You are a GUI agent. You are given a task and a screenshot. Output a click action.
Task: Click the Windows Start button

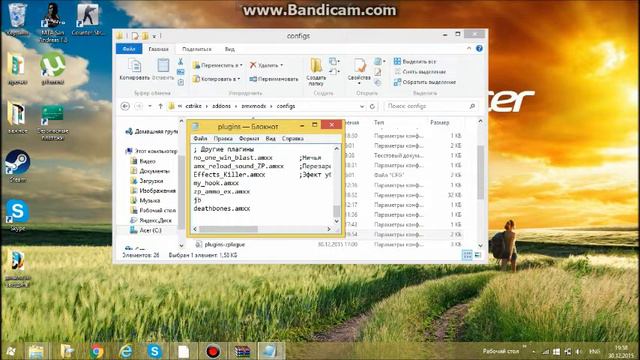click(x=10, y=351)
